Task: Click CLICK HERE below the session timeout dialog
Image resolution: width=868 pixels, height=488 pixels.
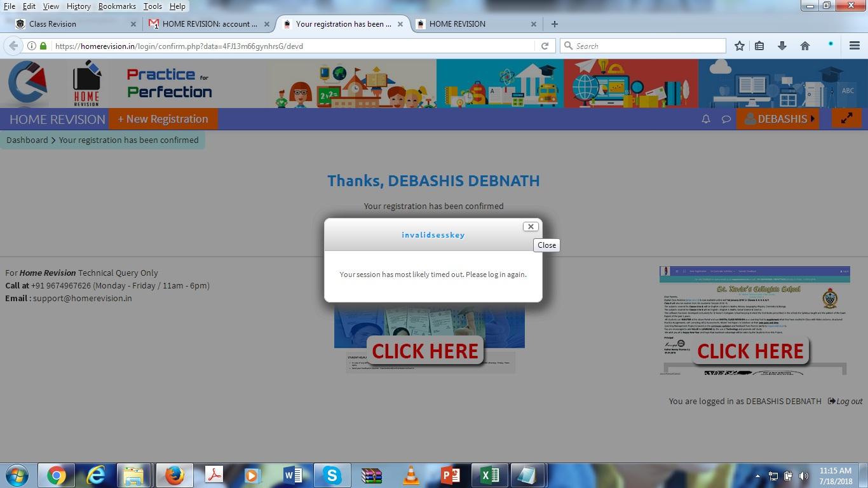Action: click(425, 351)
